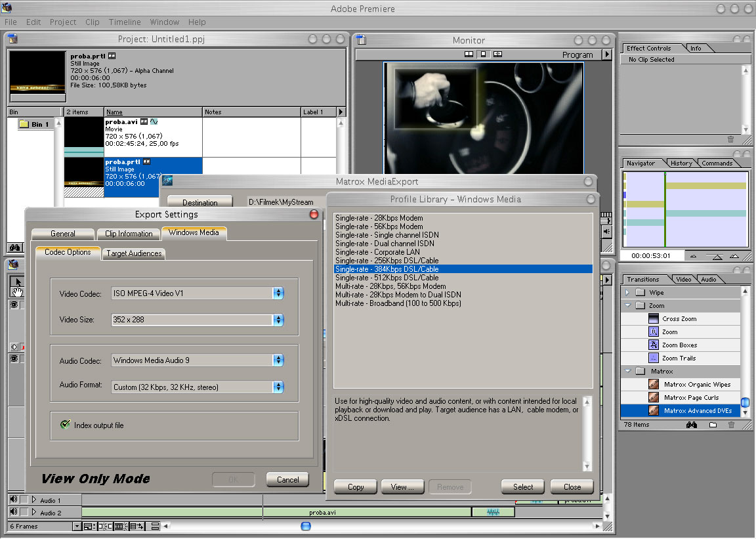756x539 pixels.
Task: Click the Zoom Trails transition icon
Action: (654, 358)
